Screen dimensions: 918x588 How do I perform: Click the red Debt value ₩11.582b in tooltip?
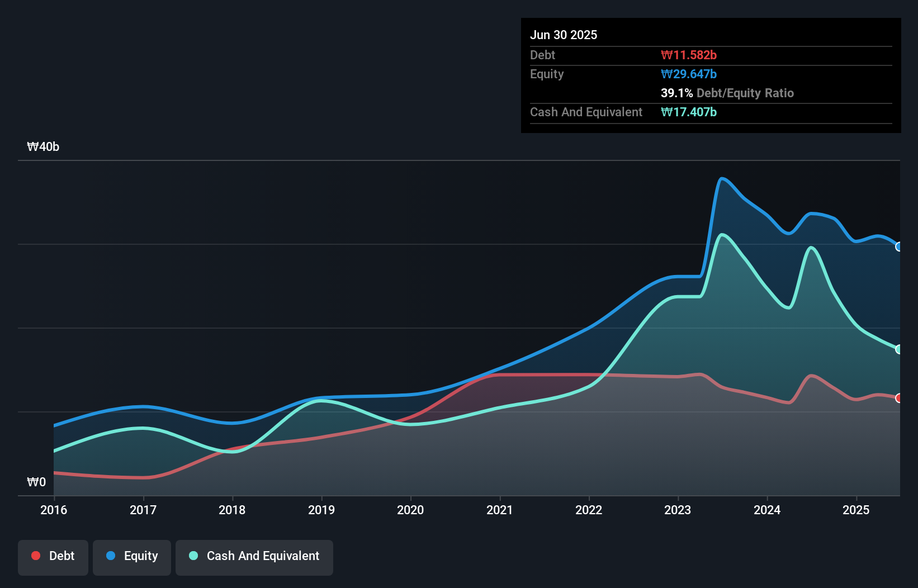click(x=689, y=55)
